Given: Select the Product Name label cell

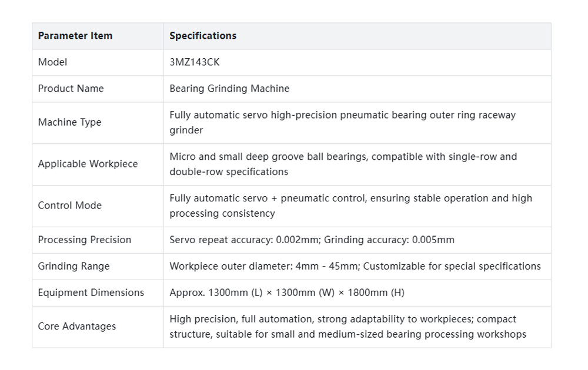Looking at the screenshot, I should (98, 89).
